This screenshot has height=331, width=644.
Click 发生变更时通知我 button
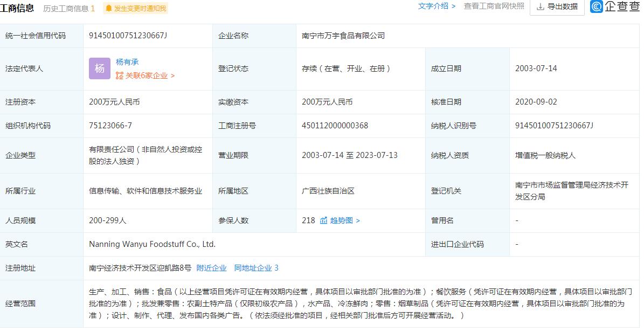[135, 8]
